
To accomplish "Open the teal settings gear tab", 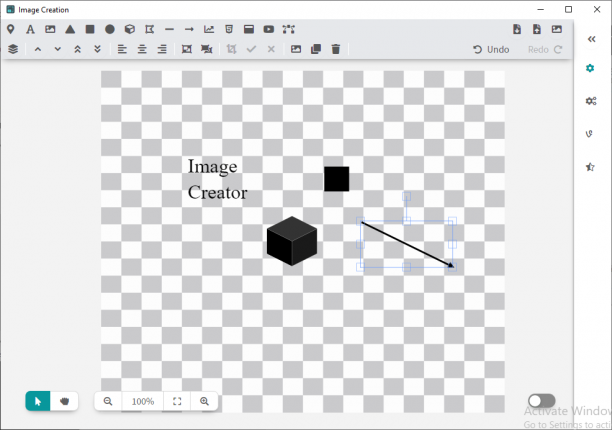I will [590, 68].
